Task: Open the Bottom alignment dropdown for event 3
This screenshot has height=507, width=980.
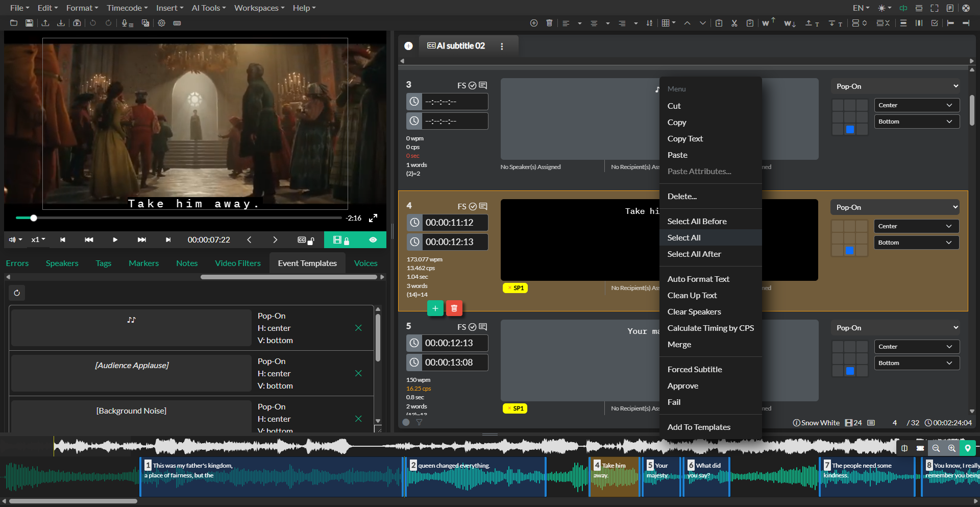Action: point(916,122)
